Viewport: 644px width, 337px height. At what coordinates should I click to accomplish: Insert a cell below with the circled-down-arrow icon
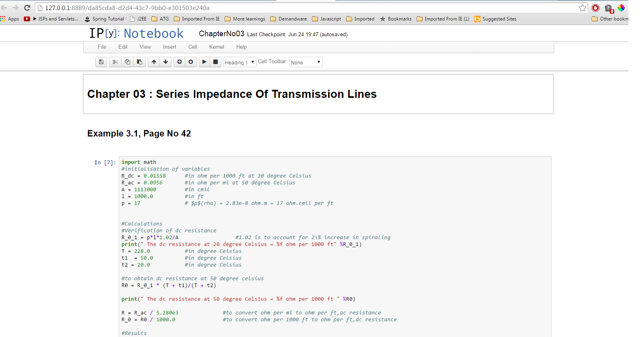coord(191,62)
